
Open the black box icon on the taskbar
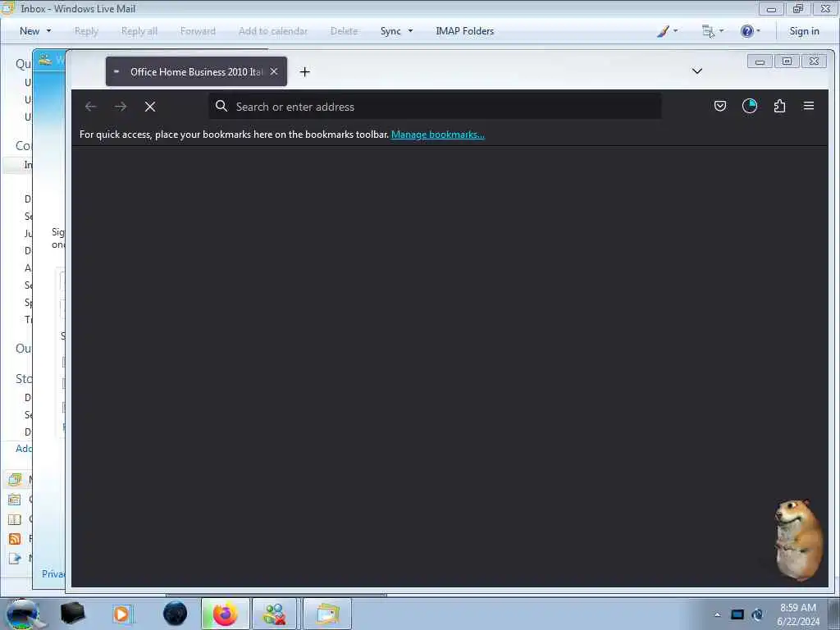point(72,614)
